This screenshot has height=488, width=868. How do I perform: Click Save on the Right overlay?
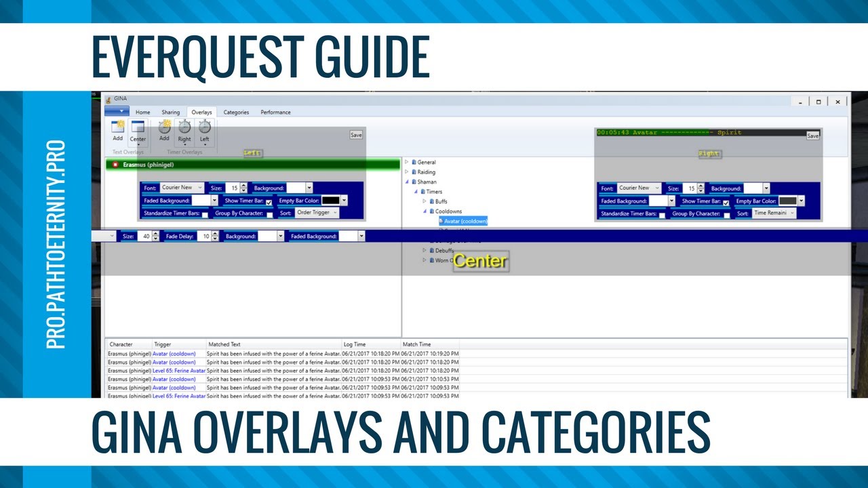click(813, 136)
